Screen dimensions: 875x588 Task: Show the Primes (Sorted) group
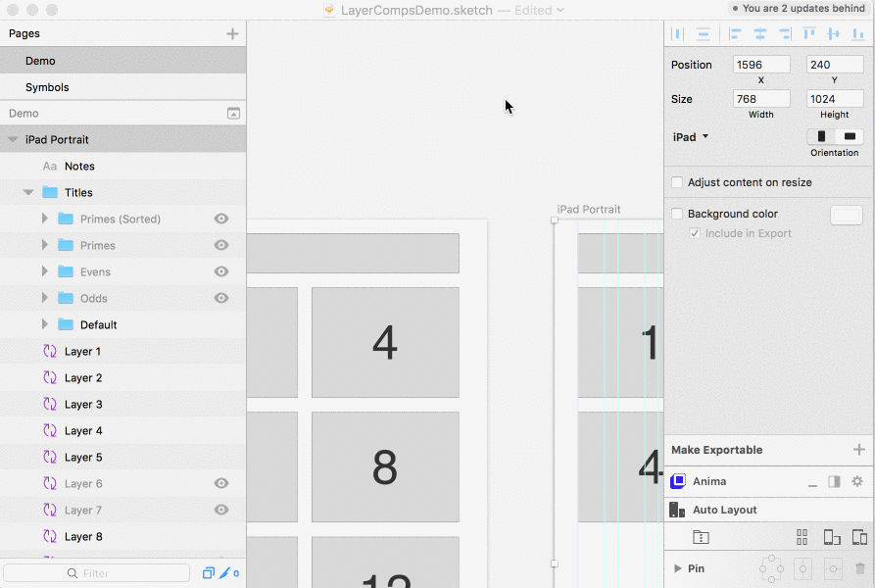click(221, 219)
